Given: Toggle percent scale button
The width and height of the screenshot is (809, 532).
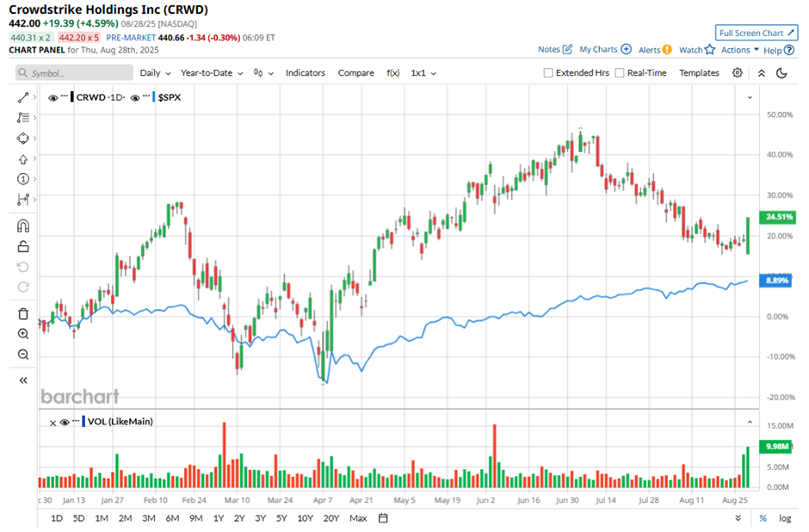Looking at the screenshot, I should click(763, 518).
